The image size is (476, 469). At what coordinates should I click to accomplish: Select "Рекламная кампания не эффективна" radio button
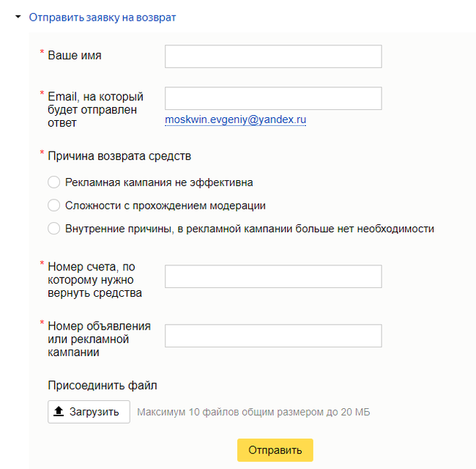53,182
